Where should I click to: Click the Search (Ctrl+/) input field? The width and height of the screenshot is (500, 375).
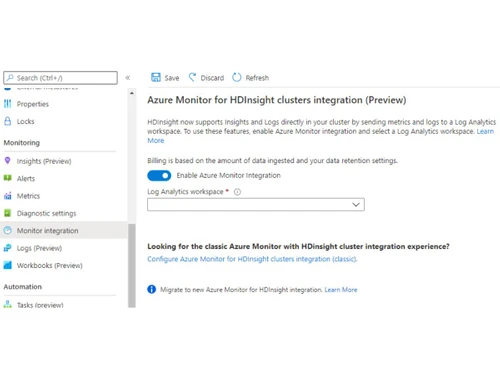click(60, 78)
